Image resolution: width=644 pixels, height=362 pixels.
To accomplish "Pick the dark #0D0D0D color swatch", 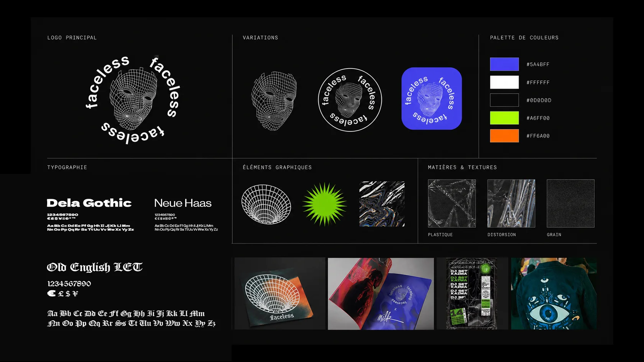I will (x=504, y=100).
